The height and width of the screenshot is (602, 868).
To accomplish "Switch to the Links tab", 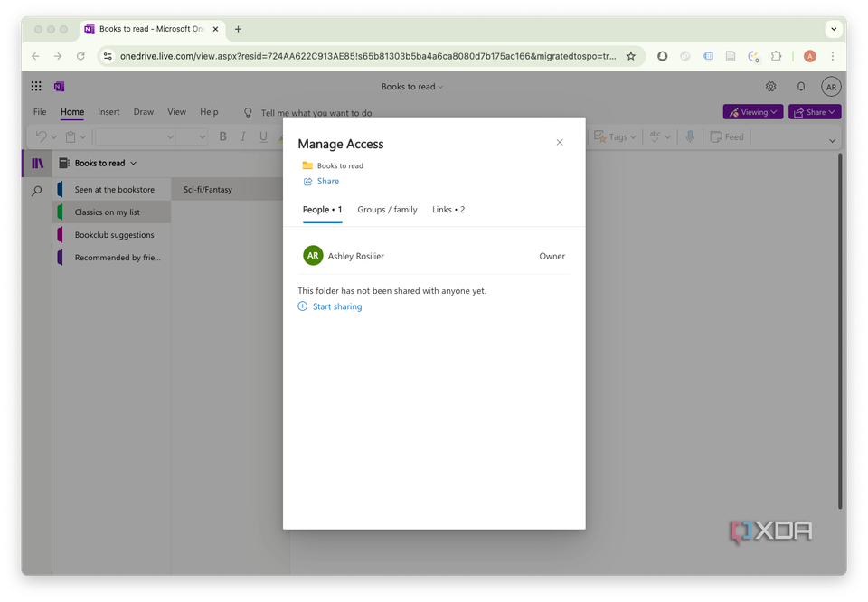I will tap(448, 209).
